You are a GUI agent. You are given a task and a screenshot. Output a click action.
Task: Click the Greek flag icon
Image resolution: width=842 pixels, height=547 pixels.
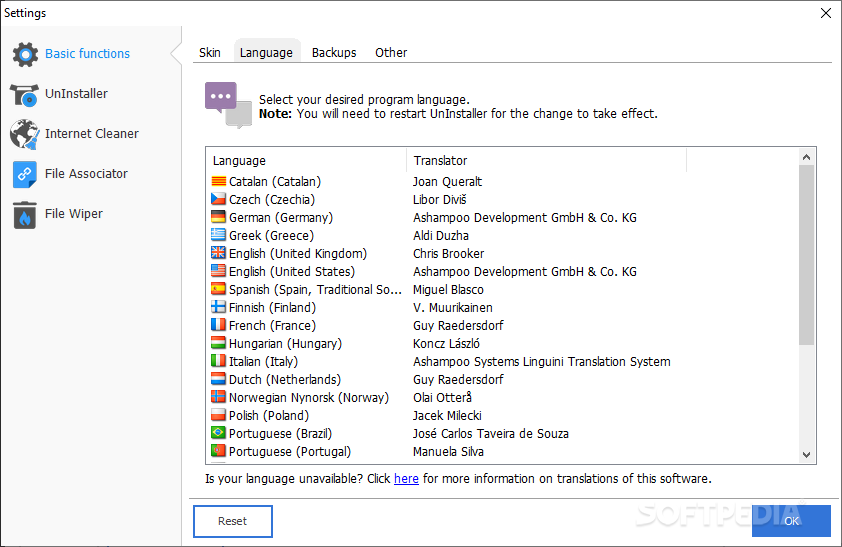(x=218, y=235)
